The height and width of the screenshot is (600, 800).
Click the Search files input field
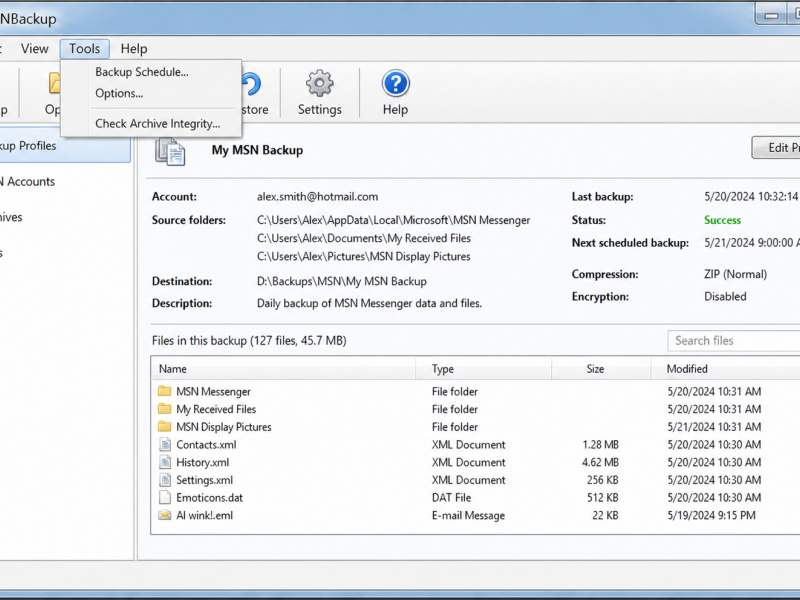(x=734, y=341)
